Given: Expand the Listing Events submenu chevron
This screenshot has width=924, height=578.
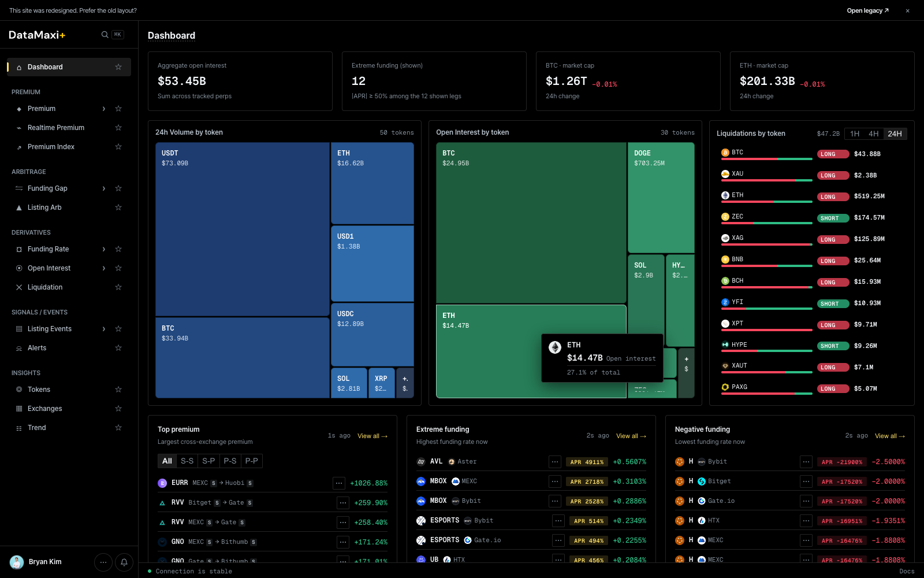Looking at the screenshot, I should (104, 329).
